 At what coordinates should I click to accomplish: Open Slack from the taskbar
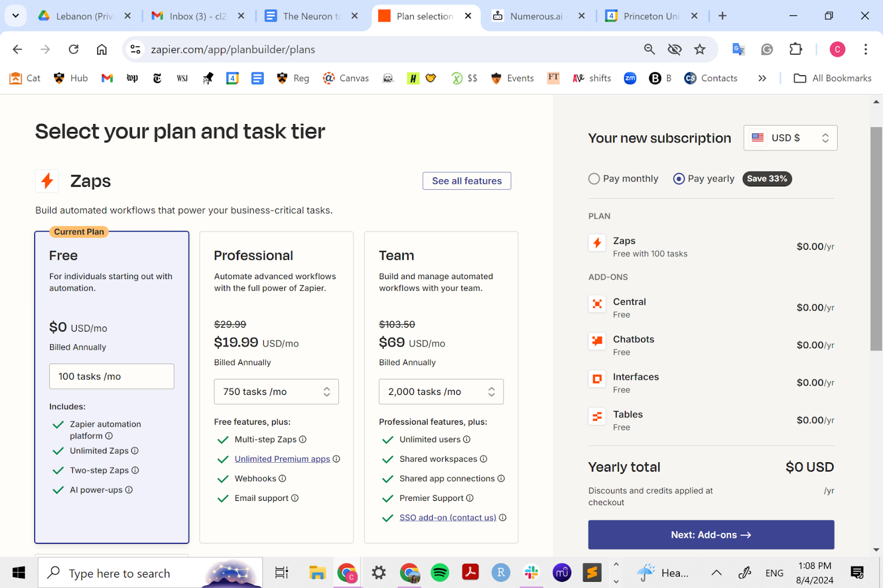pyautogui.click(x=531, y=573)
